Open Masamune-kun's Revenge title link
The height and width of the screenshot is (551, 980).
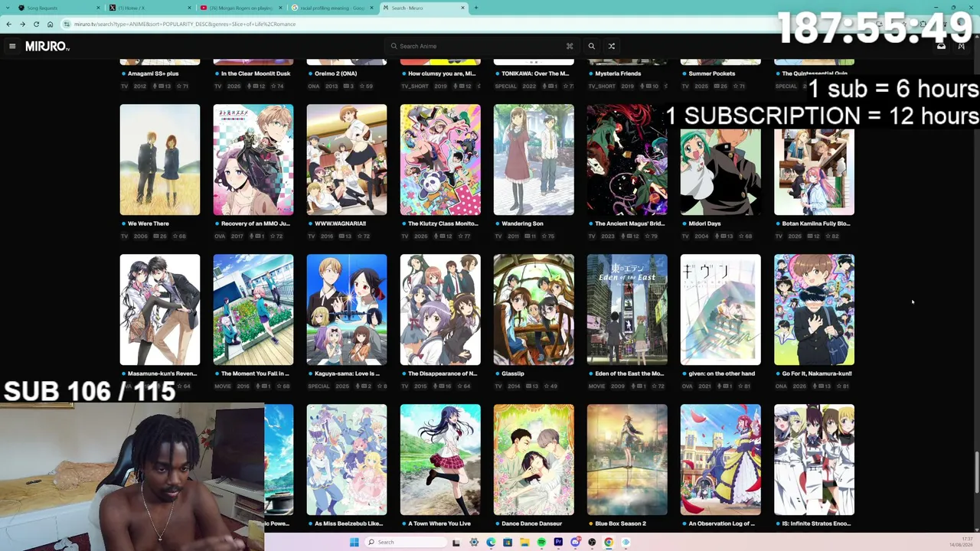[162, 373]
